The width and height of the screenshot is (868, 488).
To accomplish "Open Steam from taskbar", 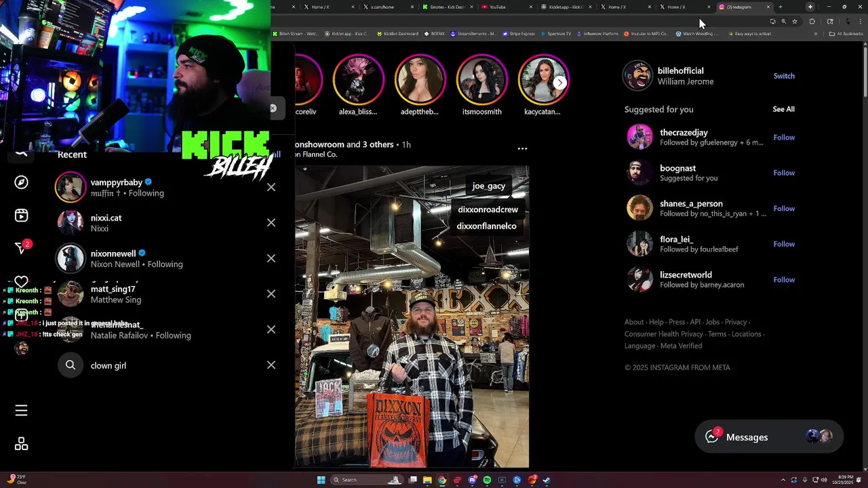I will tap(547, 480).
